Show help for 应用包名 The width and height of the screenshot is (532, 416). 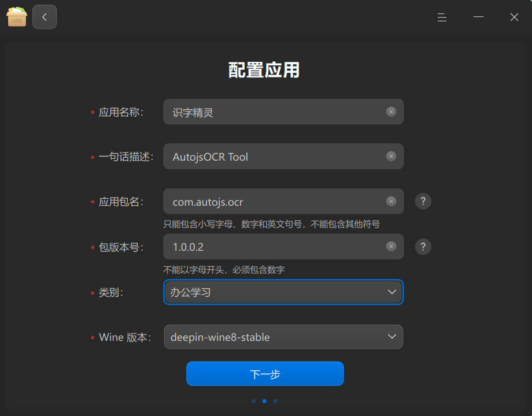[423, 202]
